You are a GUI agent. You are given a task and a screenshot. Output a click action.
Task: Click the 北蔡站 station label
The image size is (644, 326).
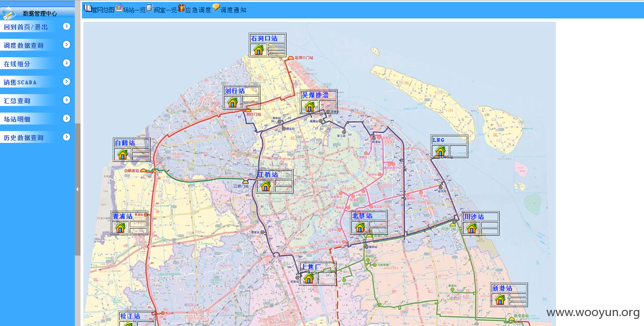tap(362, 216)
